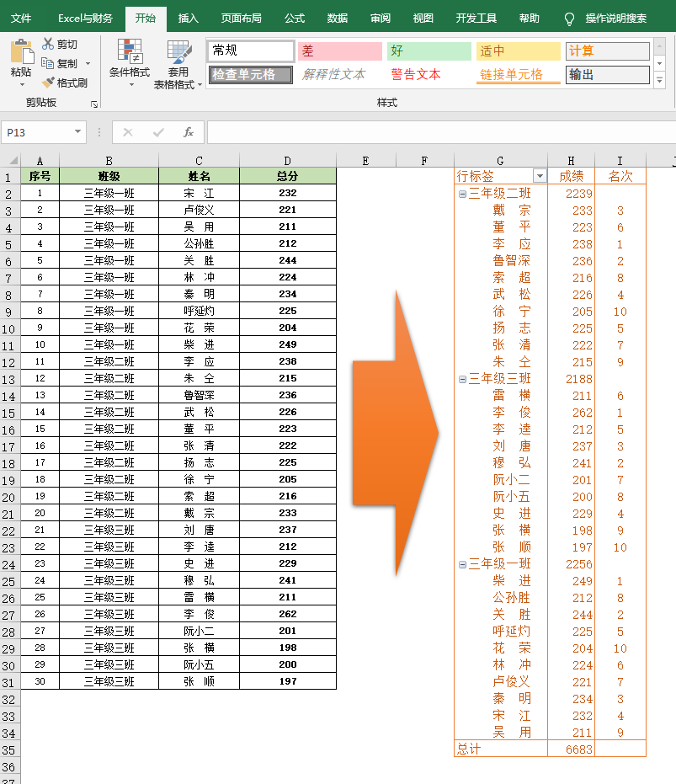Collapse the 三年级三班 pivot group
The width and height of the screenshot is (676, 784).
(462, 380)
